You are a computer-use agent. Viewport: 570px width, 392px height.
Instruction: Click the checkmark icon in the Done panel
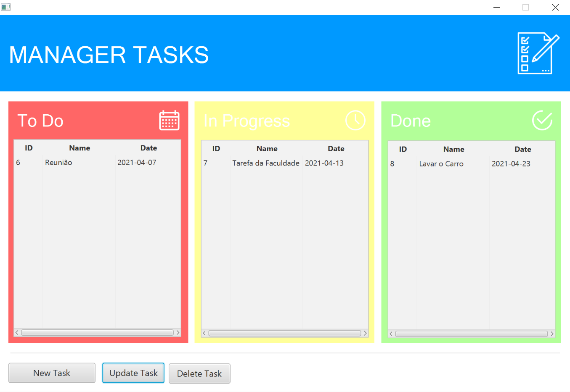[542, 120]
